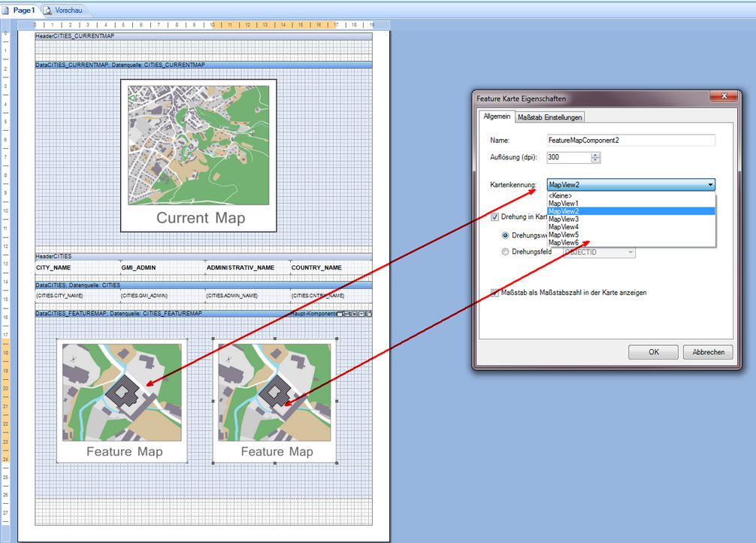Image resolution: width=756 pixels, height=543 pixels.
Task: Click the rightmost grid icon in the Haupt-Komponente band
Action: click(368, 314)
